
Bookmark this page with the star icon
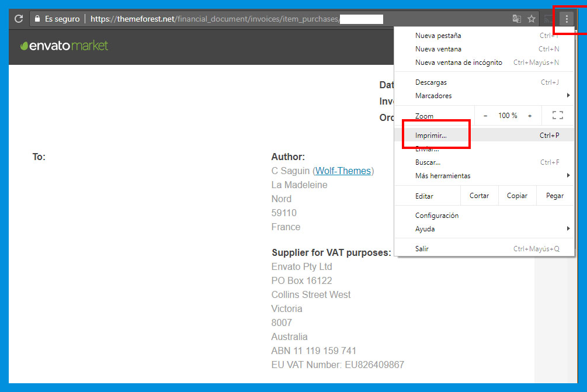pos(531,19)
